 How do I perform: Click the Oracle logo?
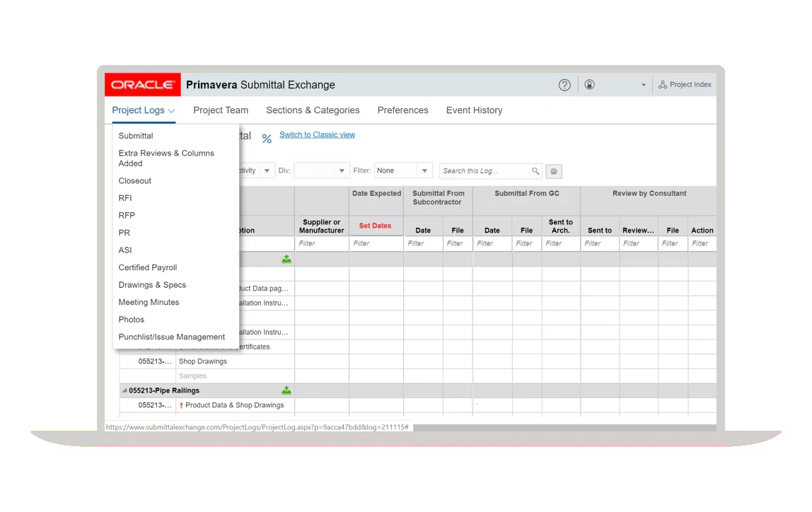142,84
